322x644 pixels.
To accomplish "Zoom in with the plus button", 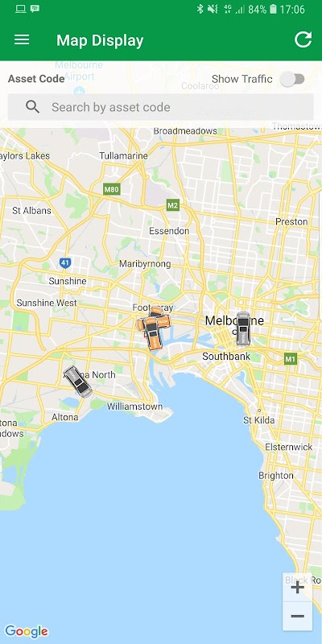I will pyautogui.click(x=297, y=588).
